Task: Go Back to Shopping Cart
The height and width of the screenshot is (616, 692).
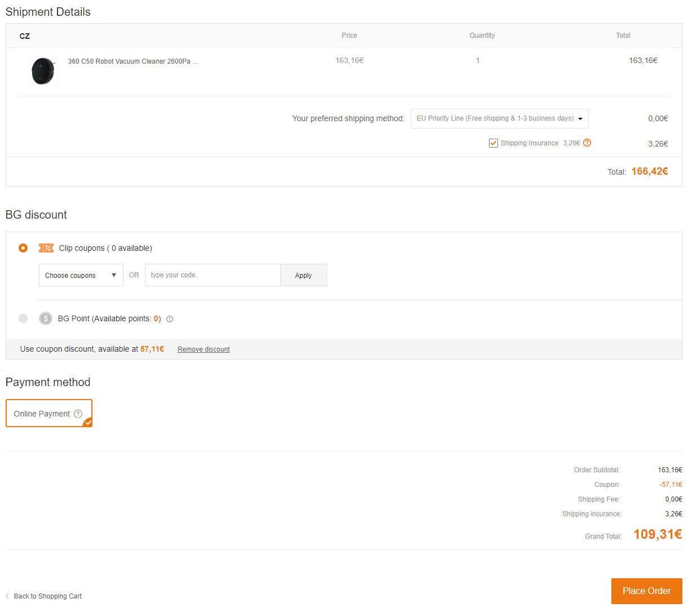Action: [48, 596]
